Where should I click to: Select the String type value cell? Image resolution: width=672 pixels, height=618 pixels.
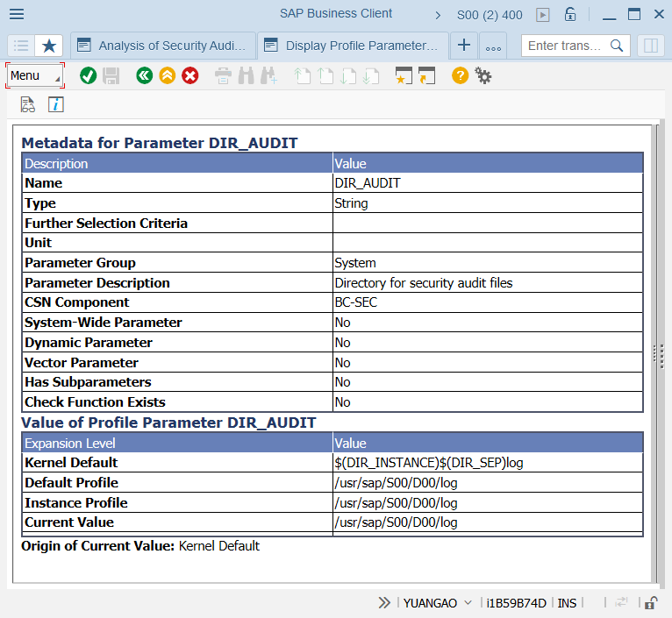[x=488, y=203]
